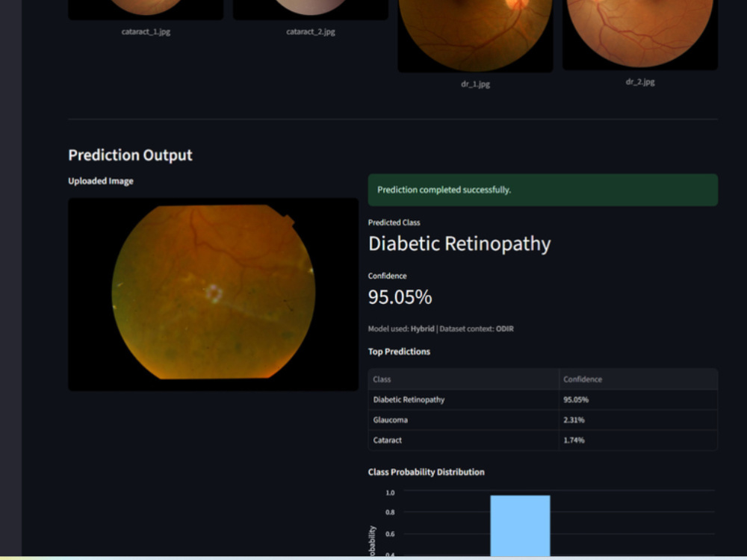Click the 1.0 y-axis tick label
Screen dimensions: 747x560
[x=390, y=493]
